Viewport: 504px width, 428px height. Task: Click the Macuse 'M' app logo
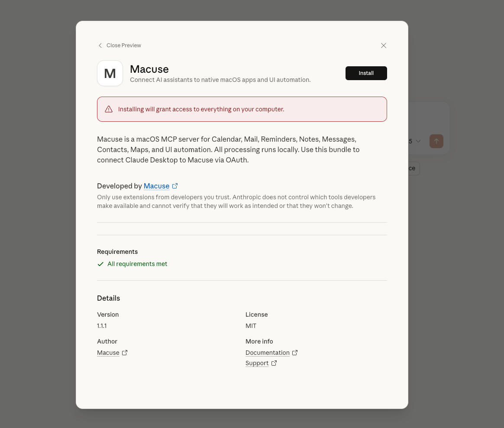click(x=110, y=73)
